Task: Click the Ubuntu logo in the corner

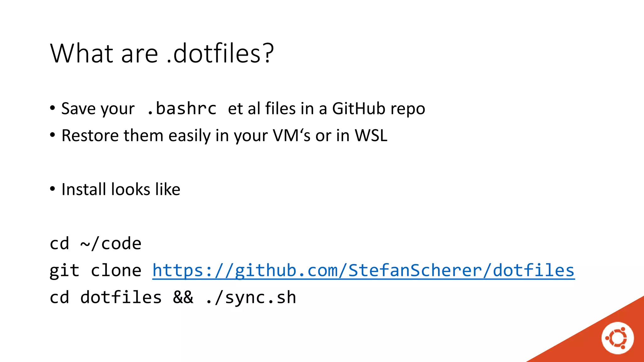Action: click(x=618, y=338)
